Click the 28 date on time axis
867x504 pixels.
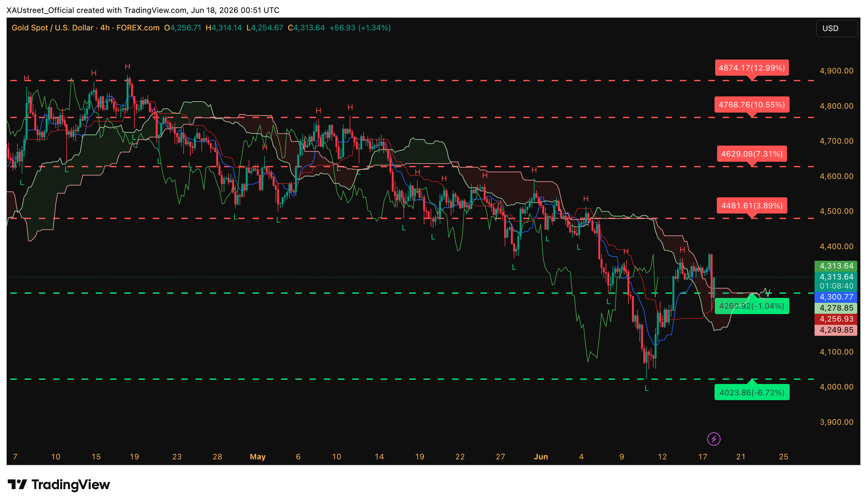coord(218,456)
